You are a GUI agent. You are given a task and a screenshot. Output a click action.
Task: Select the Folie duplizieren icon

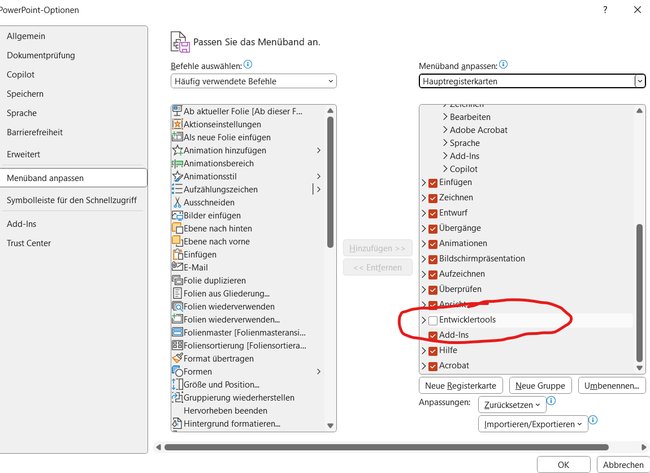(177, 280)
